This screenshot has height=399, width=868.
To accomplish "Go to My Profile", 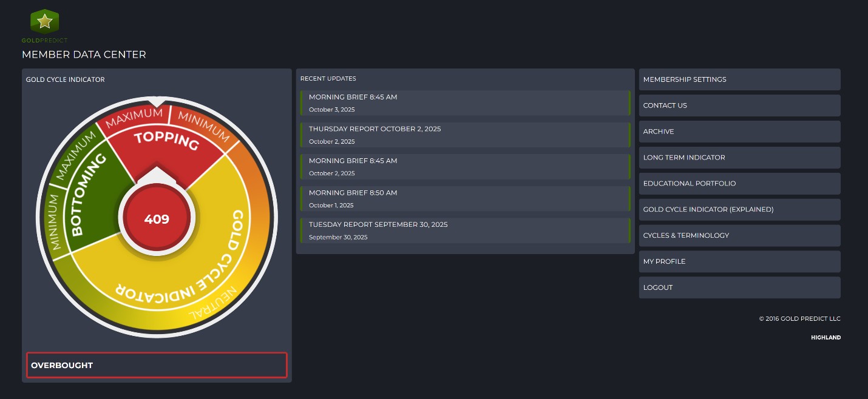I will tap(739, 261).
